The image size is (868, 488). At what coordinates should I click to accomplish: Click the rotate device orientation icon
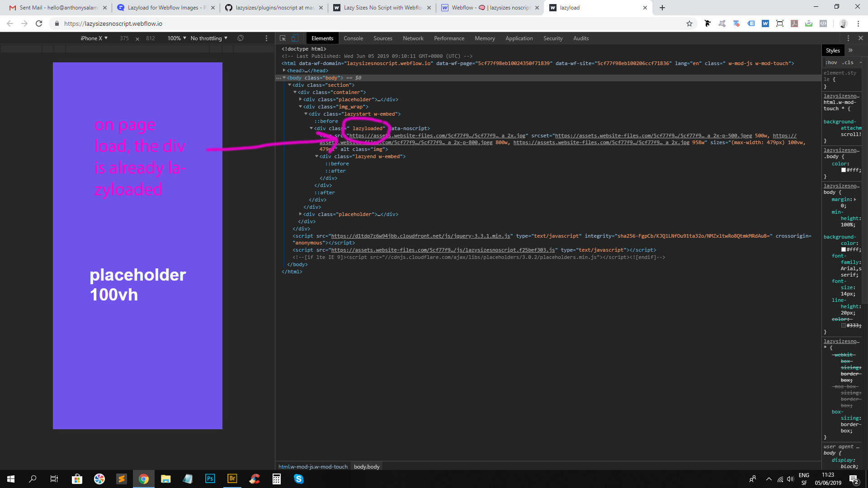point(241,38)
